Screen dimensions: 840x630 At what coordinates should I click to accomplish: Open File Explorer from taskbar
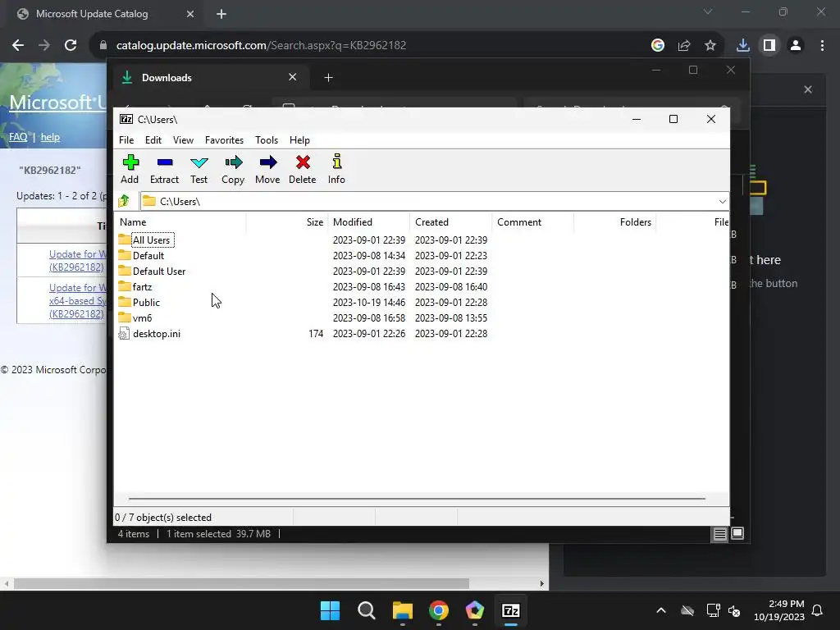click(402, 610)
